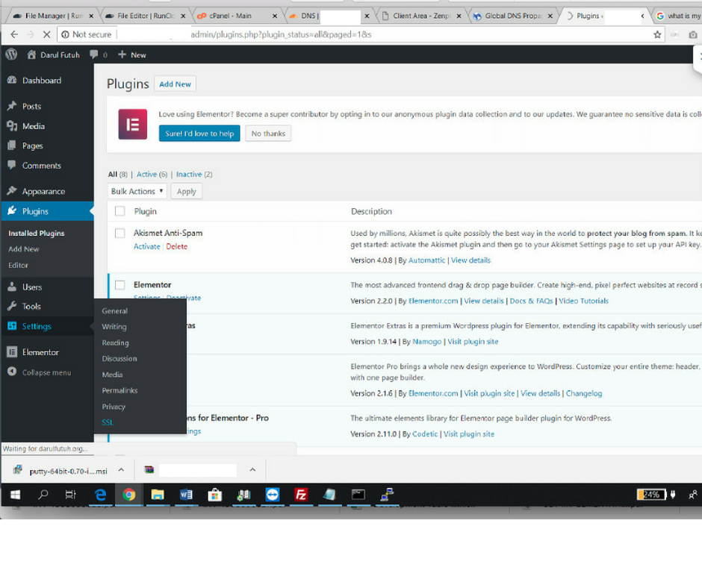Open SSL settings submenu item
The width and height of the screenshot is (702, 588).
[x=108, y=422]
